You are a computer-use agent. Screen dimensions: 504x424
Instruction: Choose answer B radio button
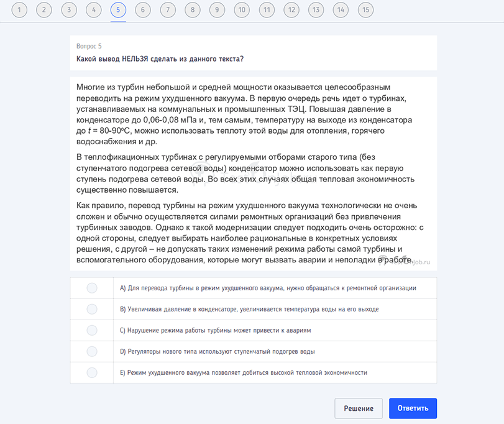(92, 309)
